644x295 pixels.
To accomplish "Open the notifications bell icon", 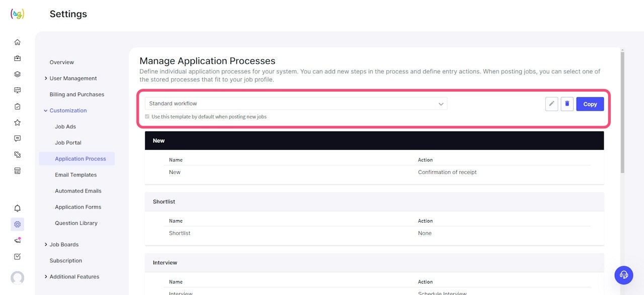I will point(18,208).
